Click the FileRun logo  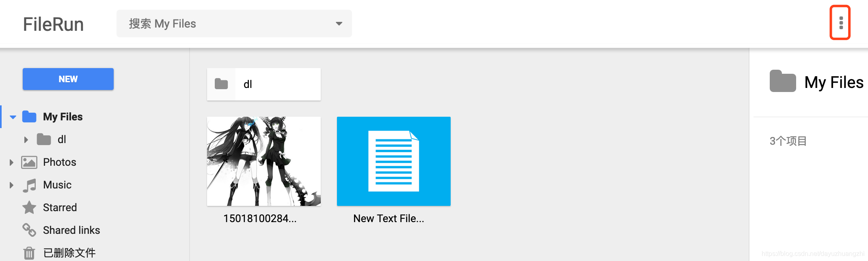coord(53,24)
